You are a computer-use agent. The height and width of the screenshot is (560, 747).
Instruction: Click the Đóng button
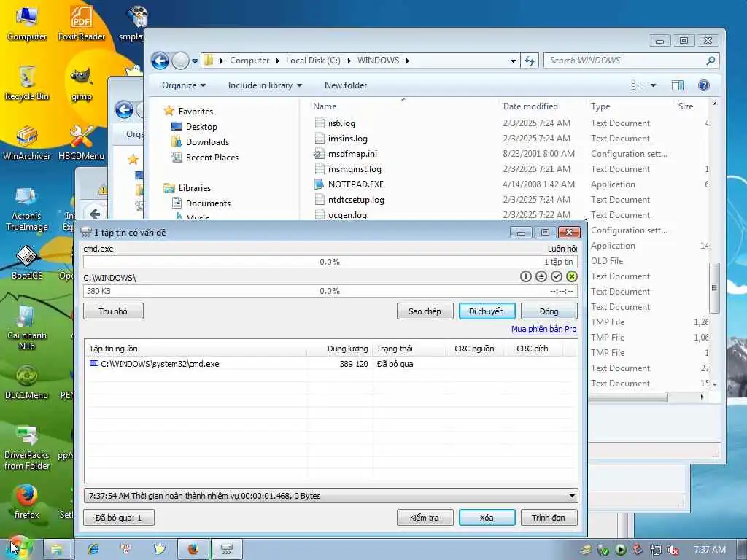pyautogui.click(x=549, y=311)
